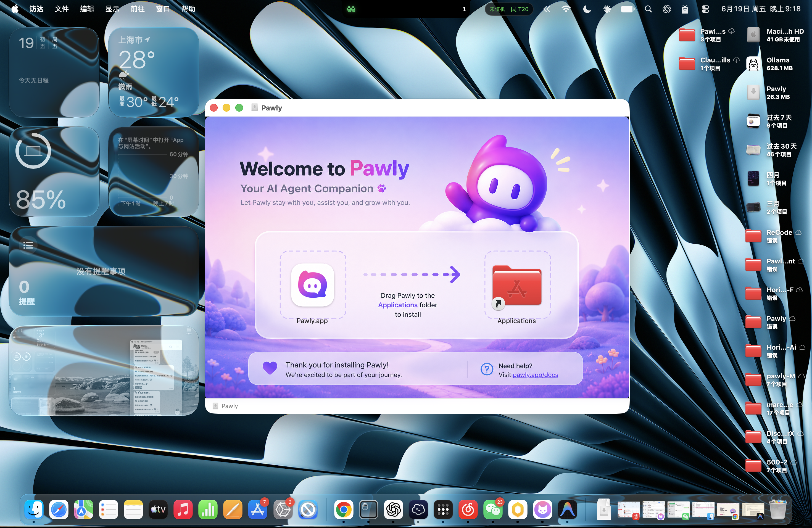Open the 前往 menu
Image resolution: width=812 pixels, height=528 pixels.
(x=138, y=9)
